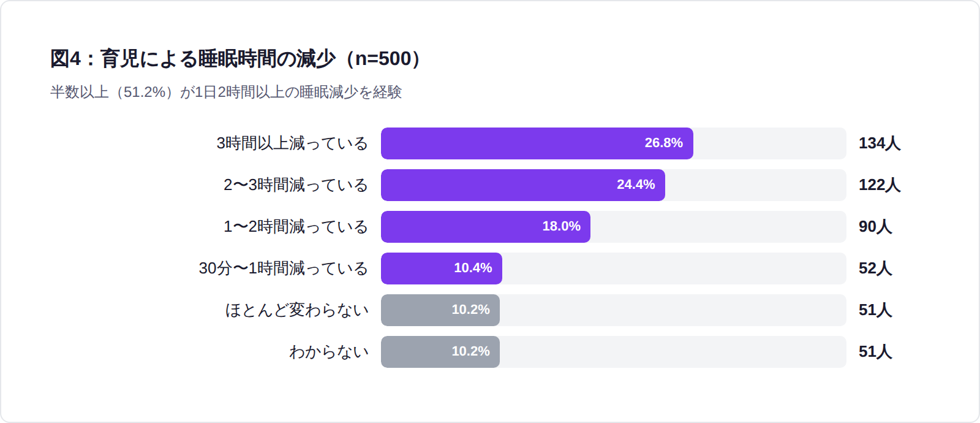Screen dimensions: 980x423
Task: Click the 51人 value beside わからない
Action: [x=875, y=352]
